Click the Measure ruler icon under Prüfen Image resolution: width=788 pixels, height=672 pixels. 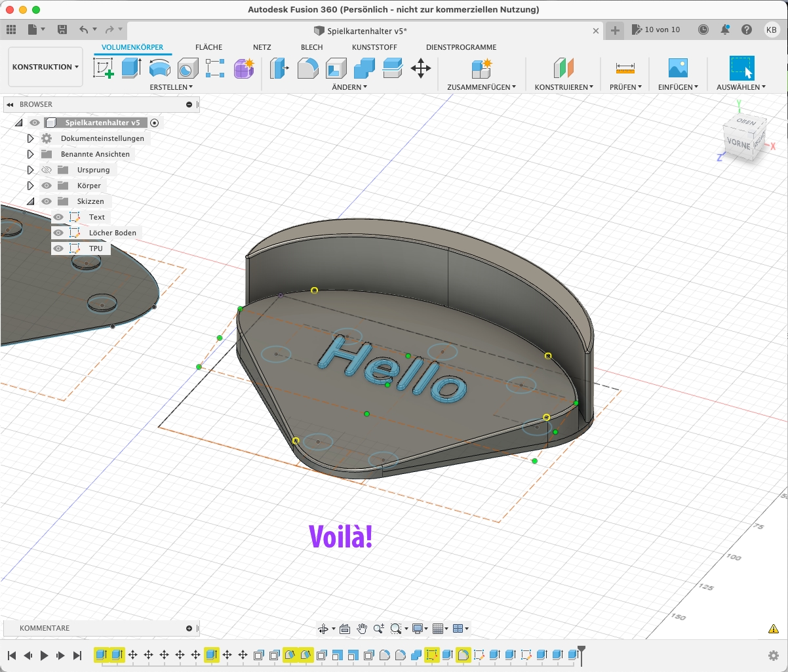625,68
